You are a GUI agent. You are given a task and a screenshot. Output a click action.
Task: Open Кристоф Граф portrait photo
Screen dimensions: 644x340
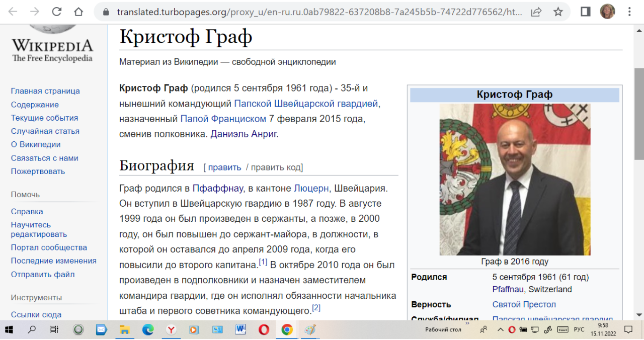515,180
